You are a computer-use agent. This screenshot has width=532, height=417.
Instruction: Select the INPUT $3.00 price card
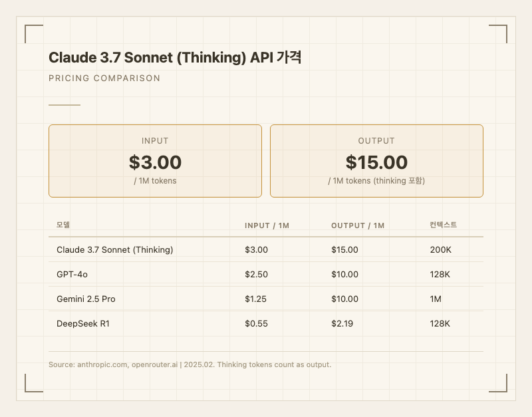(155, 161)
